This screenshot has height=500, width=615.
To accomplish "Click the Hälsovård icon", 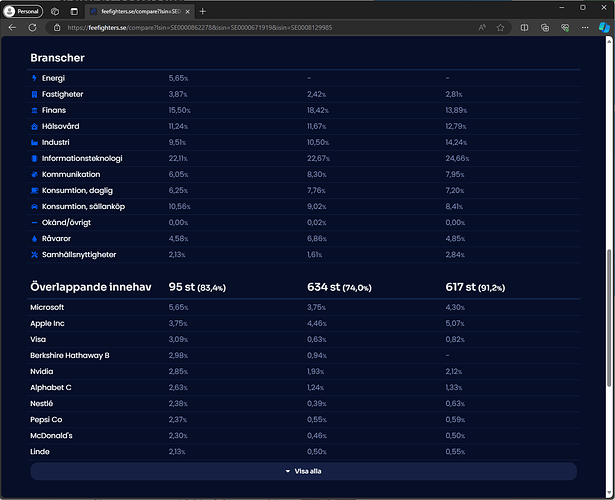I will coord(35,126).
